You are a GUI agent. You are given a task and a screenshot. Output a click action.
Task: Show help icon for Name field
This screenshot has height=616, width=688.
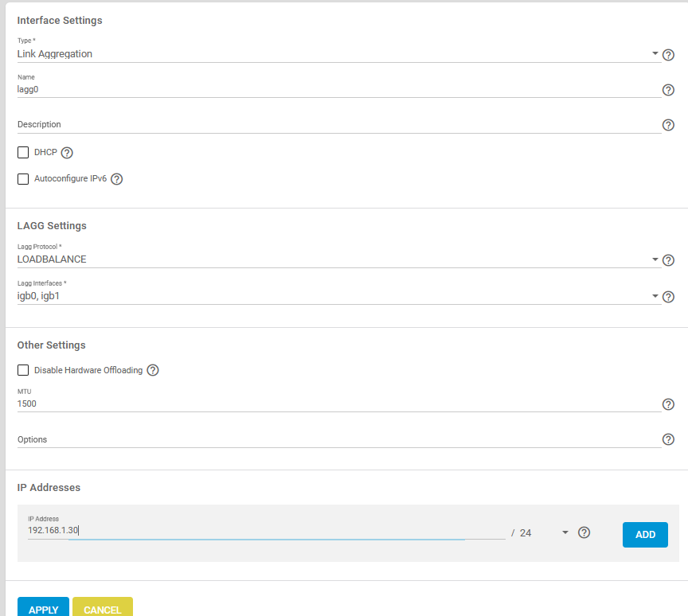click(668, 90)
